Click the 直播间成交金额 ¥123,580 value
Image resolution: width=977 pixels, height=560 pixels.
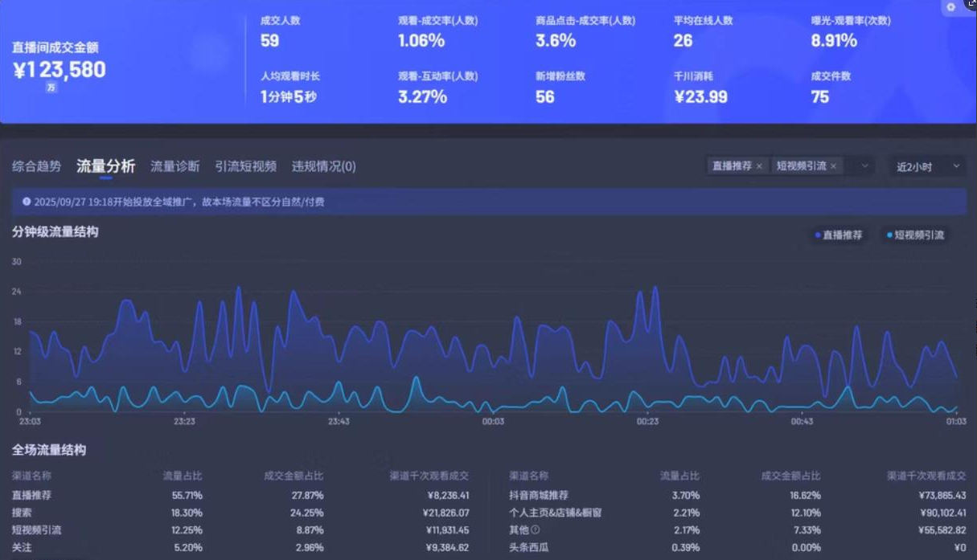tap(60, 70)
